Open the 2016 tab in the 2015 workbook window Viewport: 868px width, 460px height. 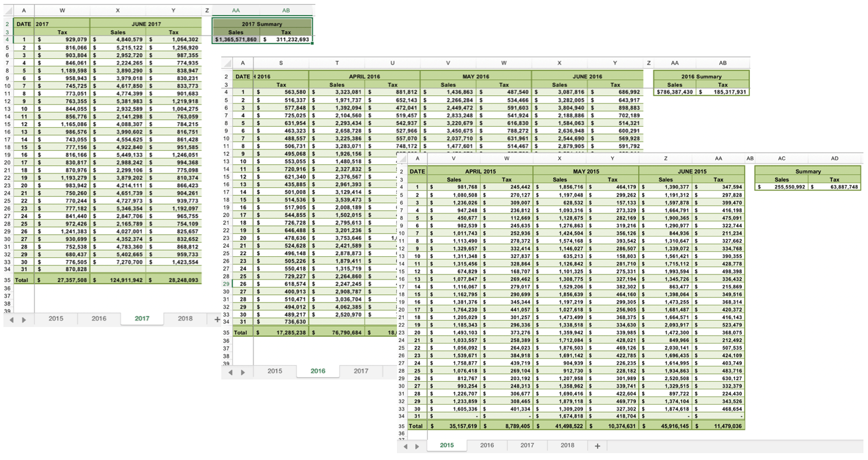[487, 445]
